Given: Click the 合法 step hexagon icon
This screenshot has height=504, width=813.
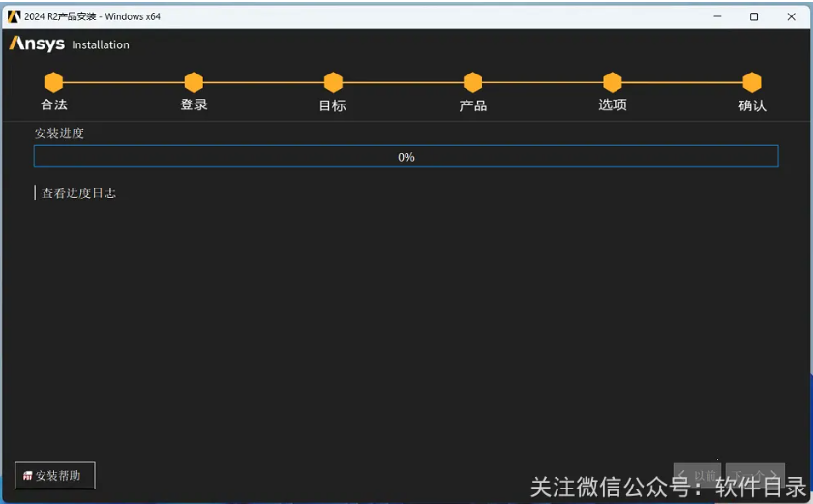Looking at the screenshot, I should point(53,82).
